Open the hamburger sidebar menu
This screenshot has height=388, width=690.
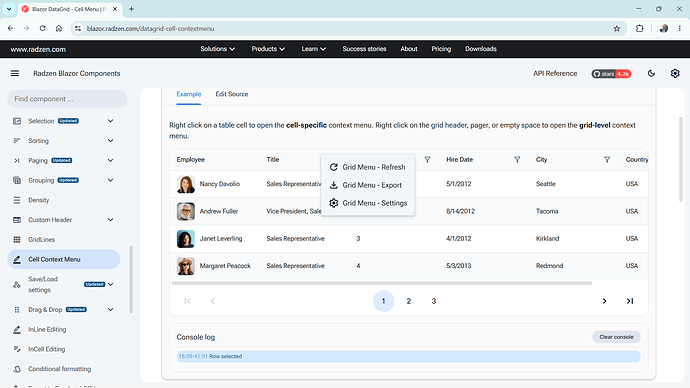(15, 73)
